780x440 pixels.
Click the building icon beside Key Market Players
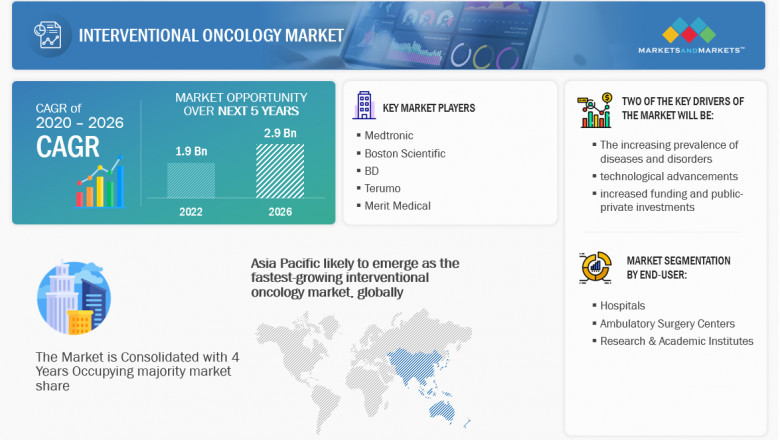point(364,105)
